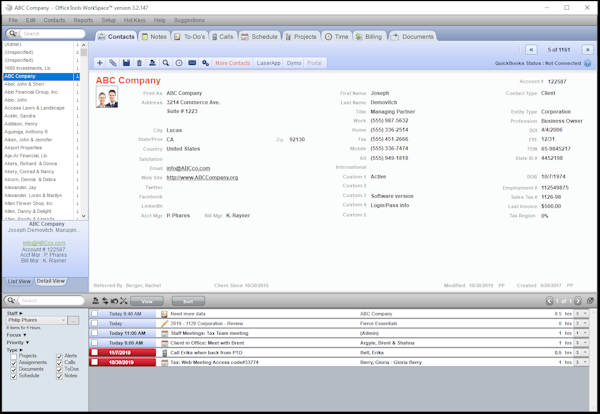
Task: Click the undo icon in activity toolbar
Action: pyautogui.click(x=114, y=301)
